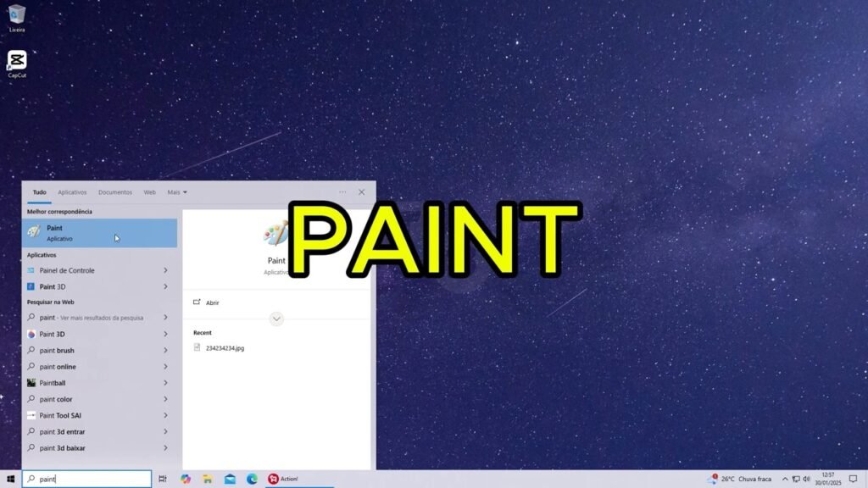Expand the arrow beside Paint Tool SAI
Image resolution: width=868 pixels, height=488 pixels.
pyautogui.click(x=165, y=415)
